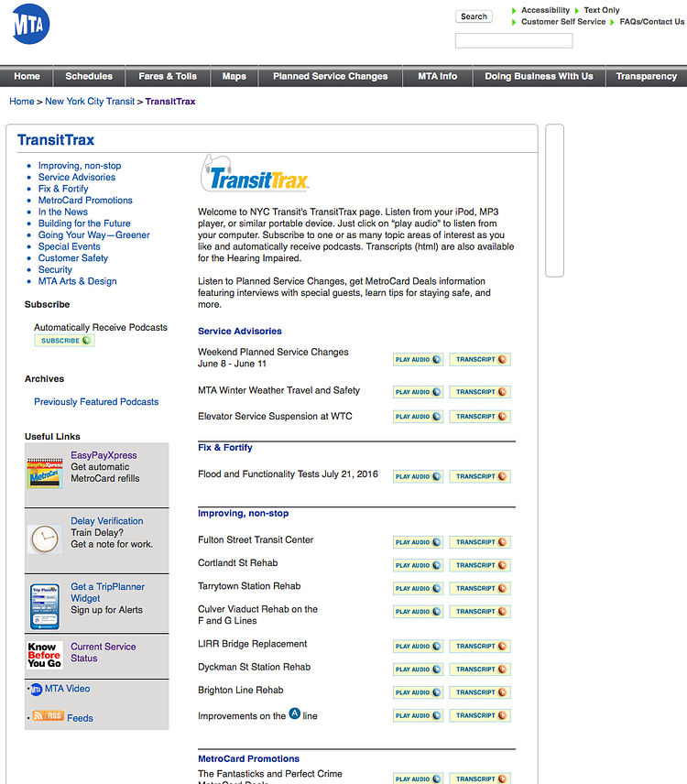This screenshot has height=784, width=687.
Task: Open transcript for Tarrytown Station Rehab
Action: coord(480,589)
